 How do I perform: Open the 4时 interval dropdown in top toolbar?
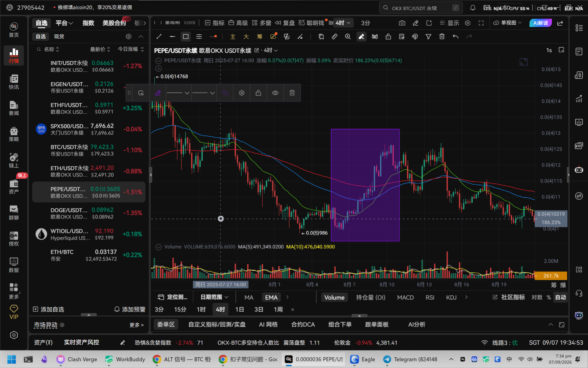click(343, 23)
